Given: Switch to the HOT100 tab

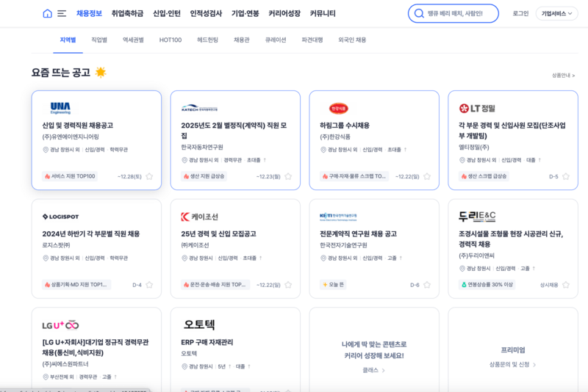Looking at the screenshot, I should 171,40.
